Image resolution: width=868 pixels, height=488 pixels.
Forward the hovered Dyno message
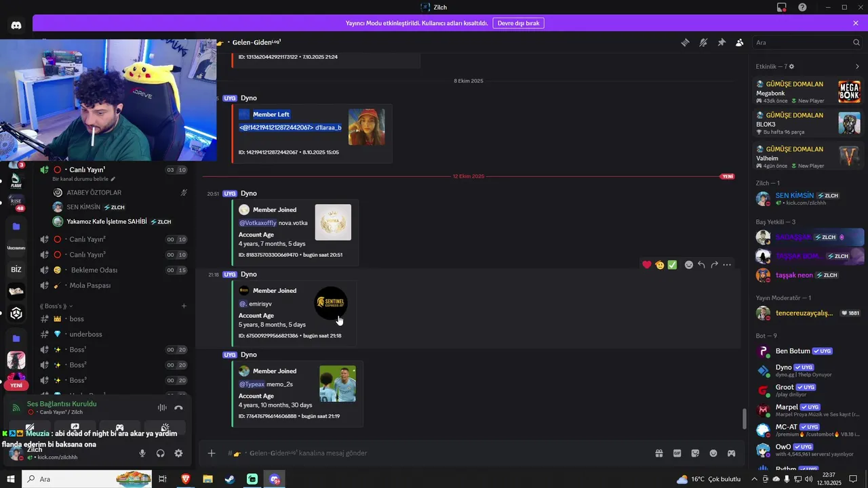pos(714,264)
